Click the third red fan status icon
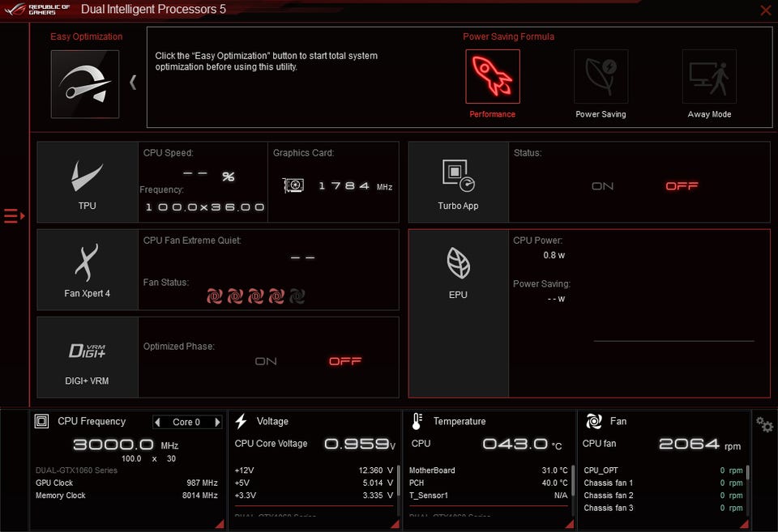The height and width of the screenshot is (532, 778). pos(255,296)
